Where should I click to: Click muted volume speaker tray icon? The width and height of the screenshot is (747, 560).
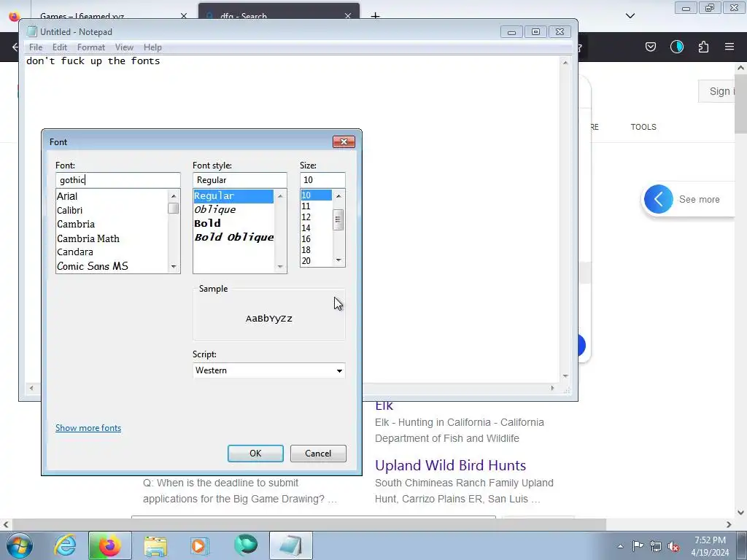click(673, 547)
